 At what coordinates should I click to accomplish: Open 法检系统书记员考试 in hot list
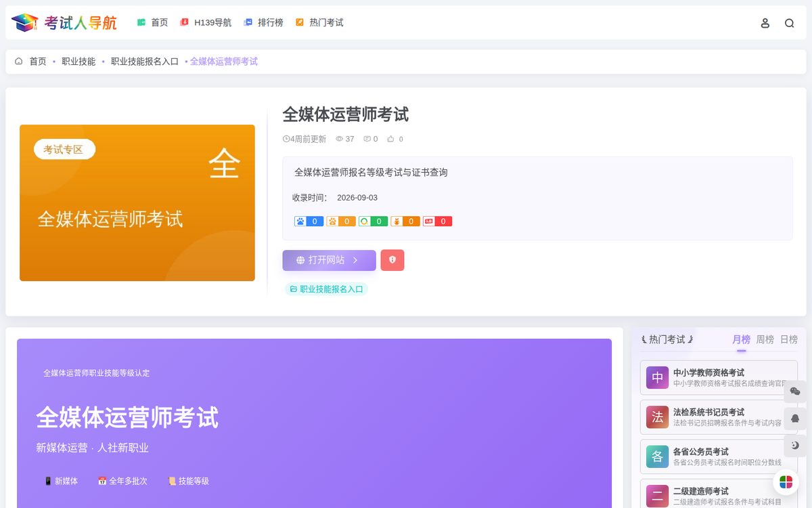[x=719, y=417]
